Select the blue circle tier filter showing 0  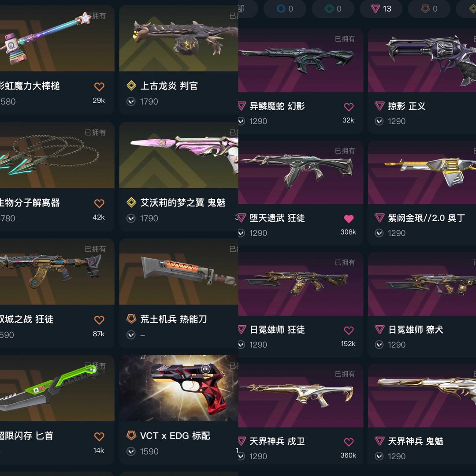[285, 9]
